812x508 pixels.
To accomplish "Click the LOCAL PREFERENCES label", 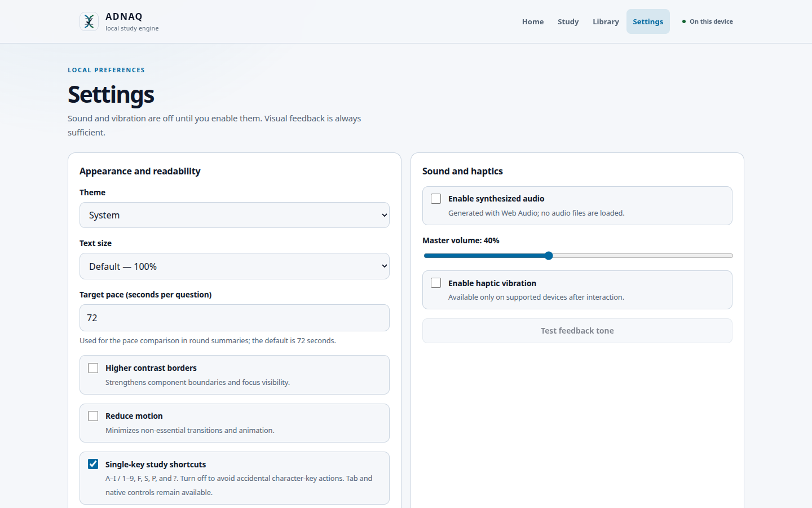I will (107, 70).
